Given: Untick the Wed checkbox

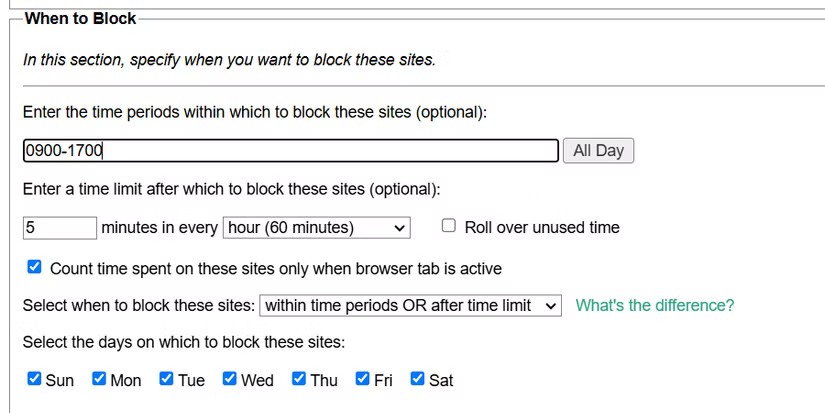Looking at the screenshot, I should (230, 379).
